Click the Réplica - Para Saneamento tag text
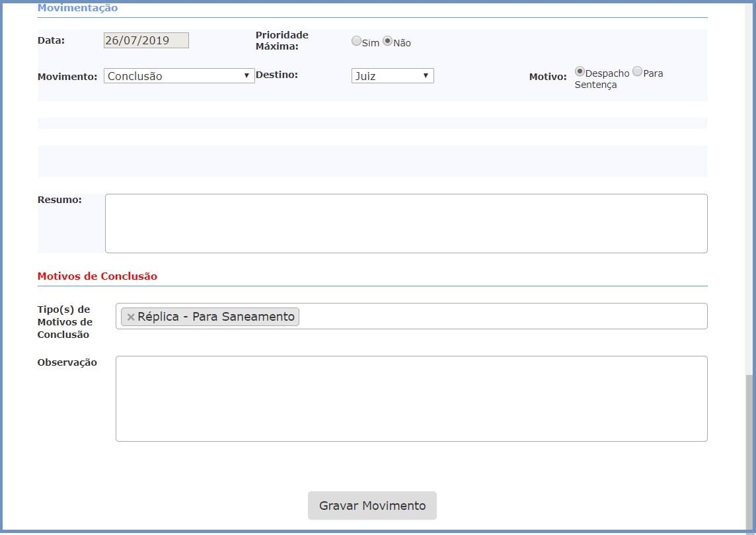This screenshot has height=535, width=756. [x=216, y=317]
